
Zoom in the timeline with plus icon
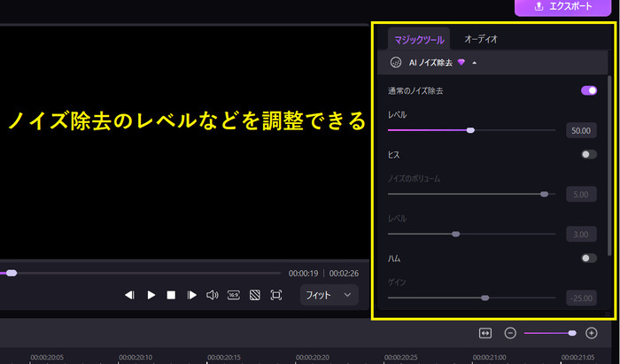click(591, 333)
